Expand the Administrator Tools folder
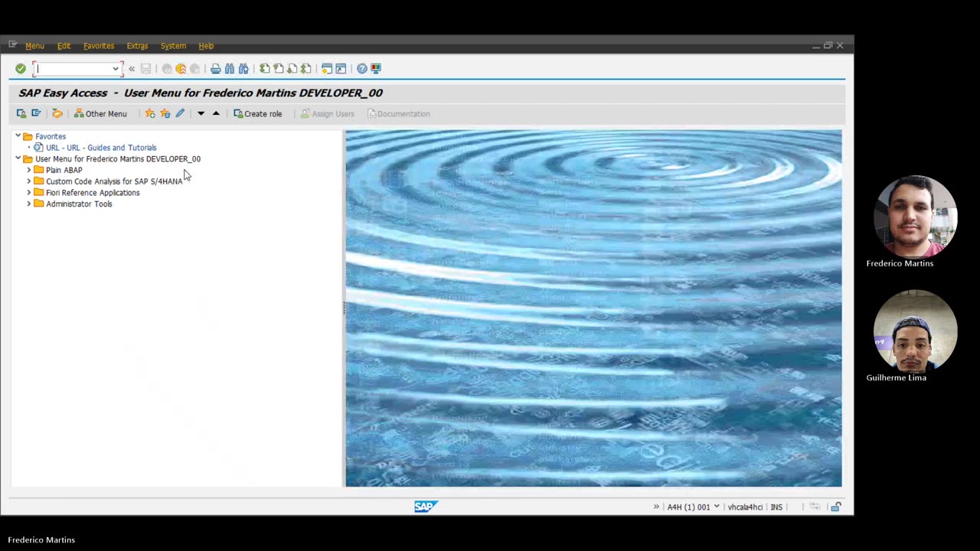Screen dimensions: 980x551 coord(29,204)
